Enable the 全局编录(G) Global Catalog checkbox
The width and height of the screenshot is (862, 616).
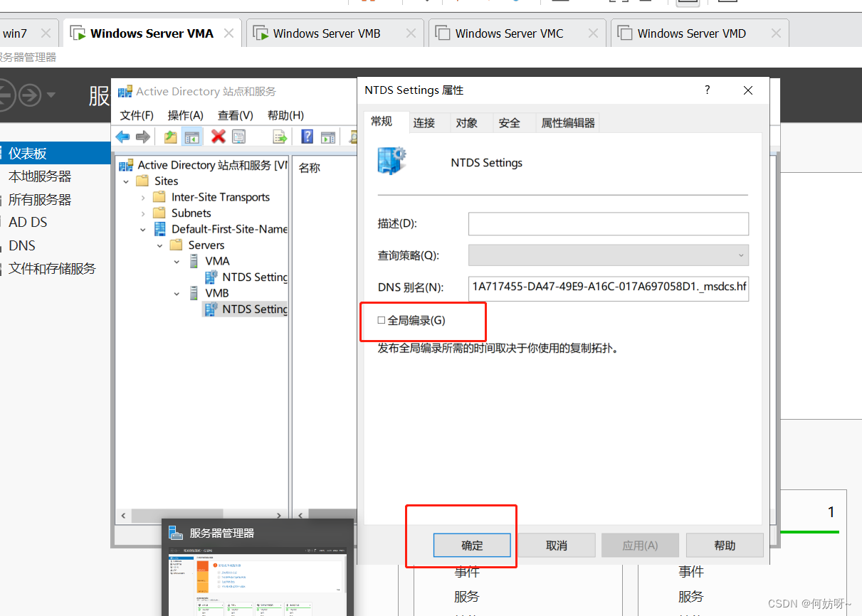pos(382,321)
